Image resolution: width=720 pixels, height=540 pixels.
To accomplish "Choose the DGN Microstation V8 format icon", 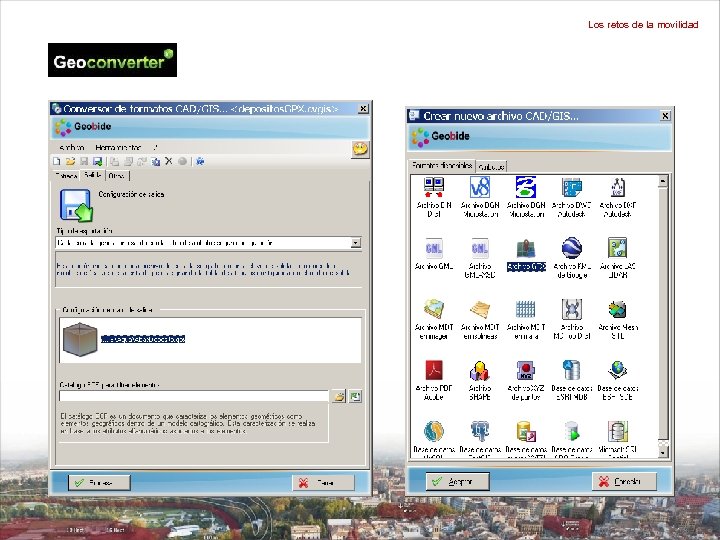I will pos(480,187).
